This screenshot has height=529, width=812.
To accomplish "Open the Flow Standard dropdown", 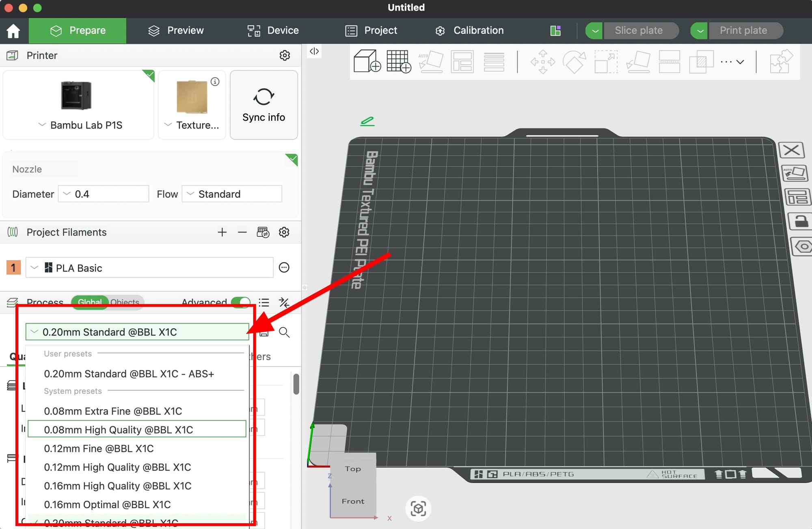I will (232, 194).
